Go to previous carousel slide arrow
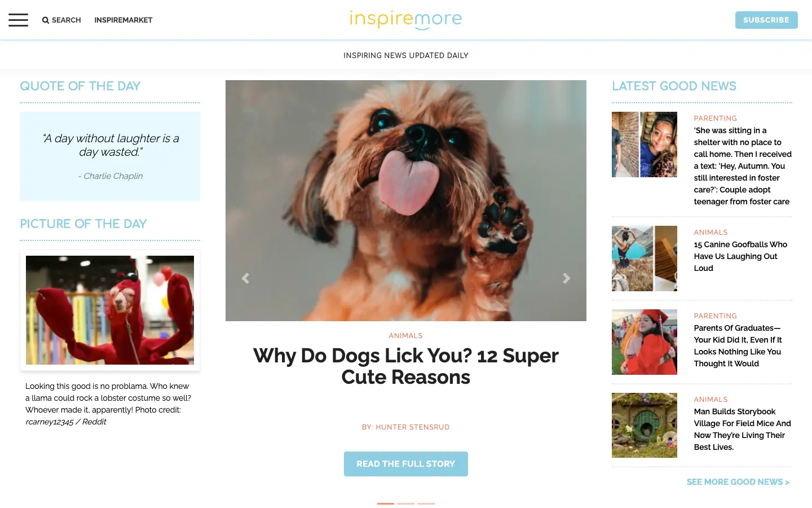This screenshot has width=812, height=508. (x=245, y=278)
